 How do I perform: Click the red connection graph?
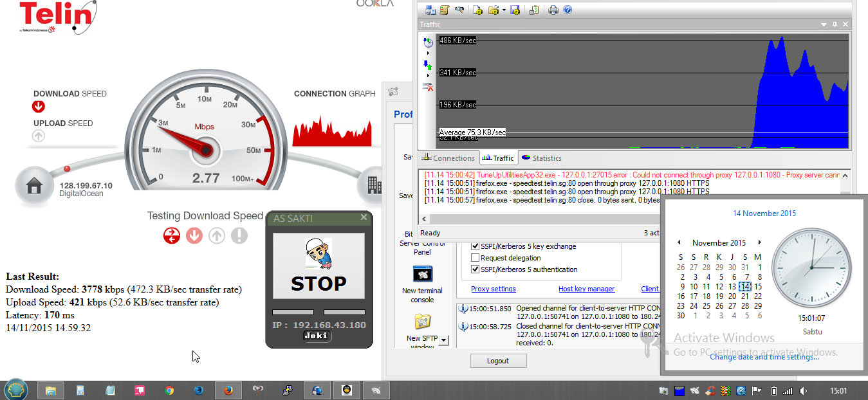[332, 131]
